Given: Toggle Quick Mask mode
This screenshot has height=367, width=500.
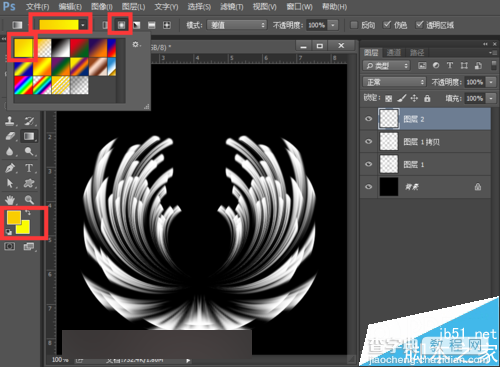Looking at the screenshot, I should (10, 246).
